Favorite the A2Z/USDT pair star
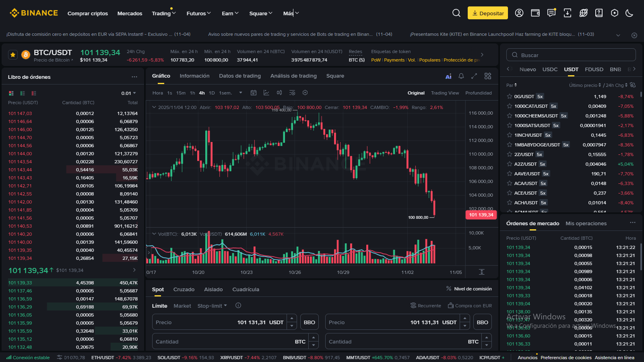The image size is (644, 362). pos(510,164)
